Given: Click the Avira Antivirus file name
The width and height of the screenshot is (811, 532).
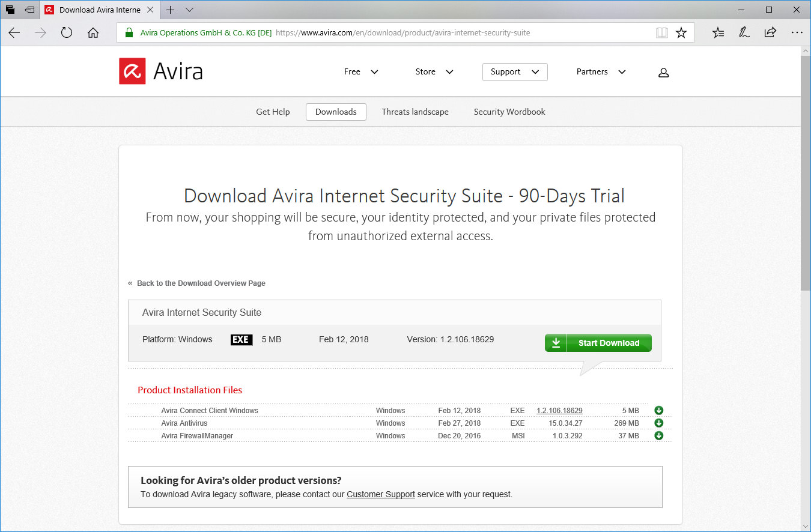Looking at the screenshot, I should [184, 423].
